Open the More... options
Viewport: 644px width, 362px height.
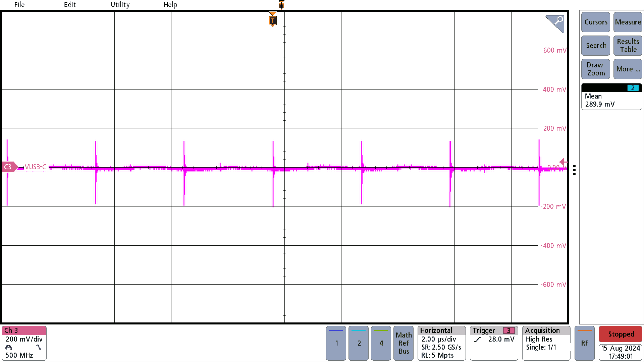628,69
